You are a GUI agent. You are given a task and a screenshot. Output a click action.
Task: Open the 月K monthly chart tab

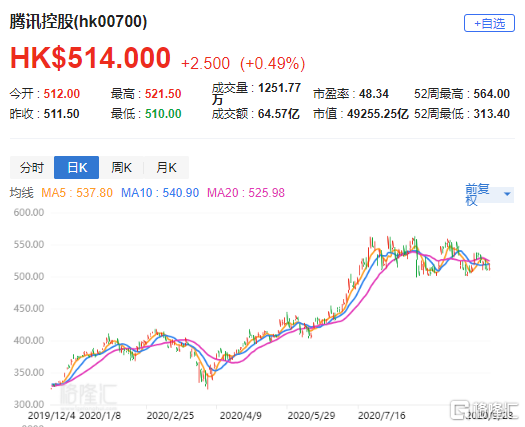coord(166,167)
